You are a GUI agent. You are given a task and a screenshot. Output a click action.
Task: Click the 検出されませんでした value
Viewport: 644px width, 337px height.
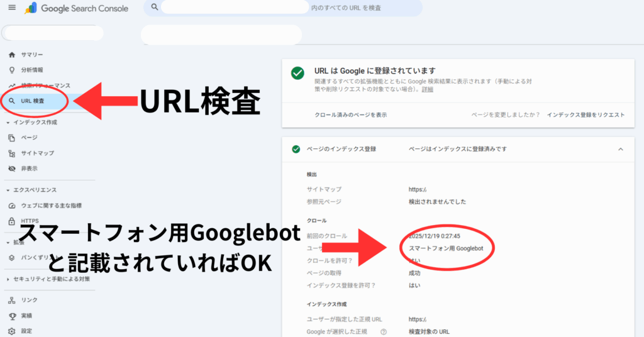437,202
